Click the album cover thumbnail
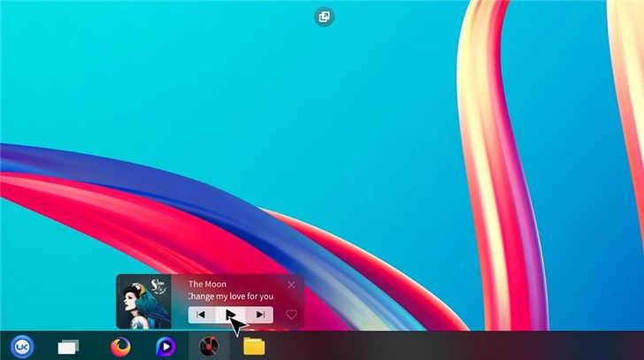Viewport: 644px width, 360px height. click(x=144, y=303)
